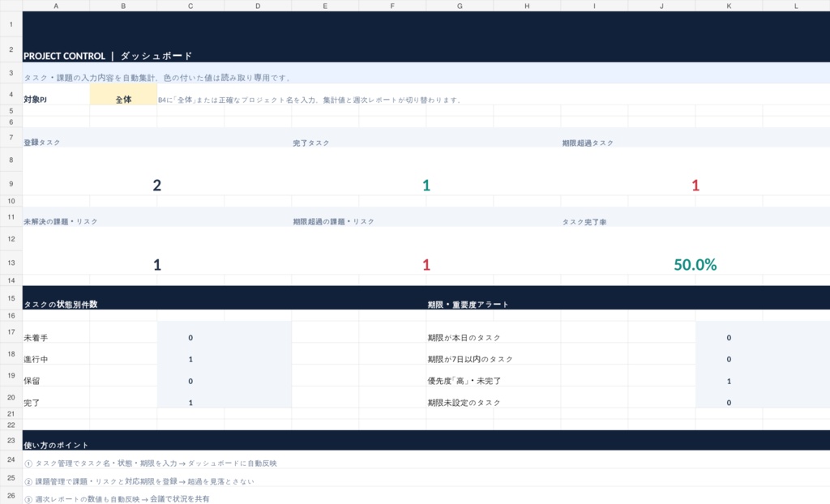Select the 全体 project input cell B4
The height and width of the screenshot is (504, 830).
coord(123,94)
